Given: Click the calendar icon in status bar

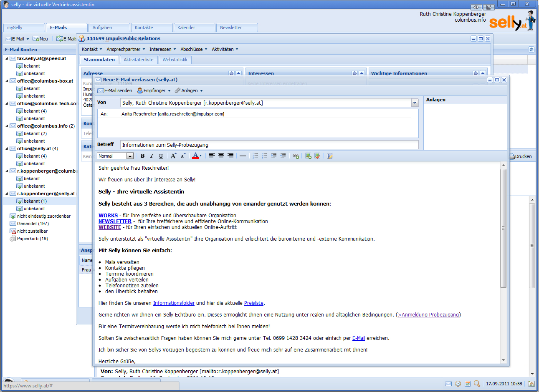Looking at the screenshot, I should click(x=468, y=384).
